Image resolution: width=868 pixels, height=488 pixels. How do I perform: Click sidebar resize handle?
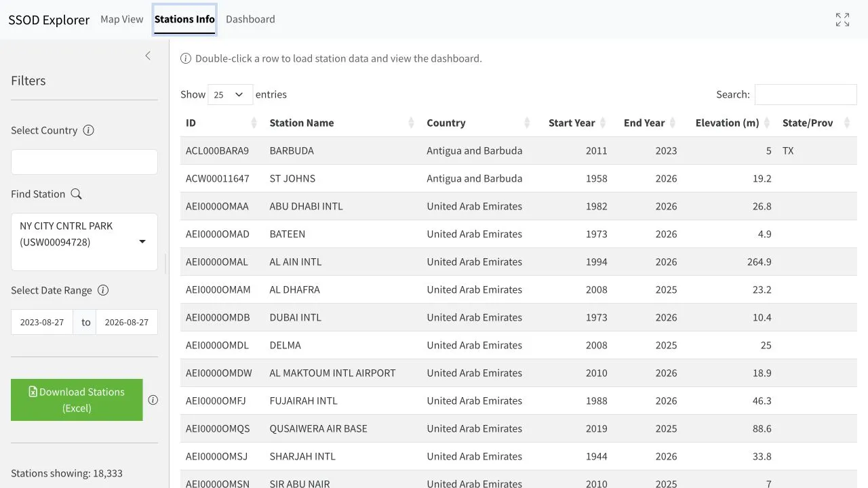click(166, 264)
